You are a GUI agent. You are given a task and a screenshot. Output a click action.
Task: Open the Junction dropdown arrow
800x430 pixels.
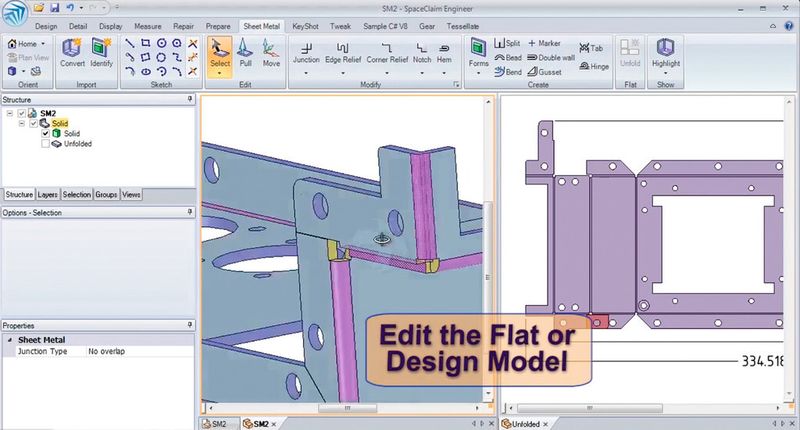306,73
